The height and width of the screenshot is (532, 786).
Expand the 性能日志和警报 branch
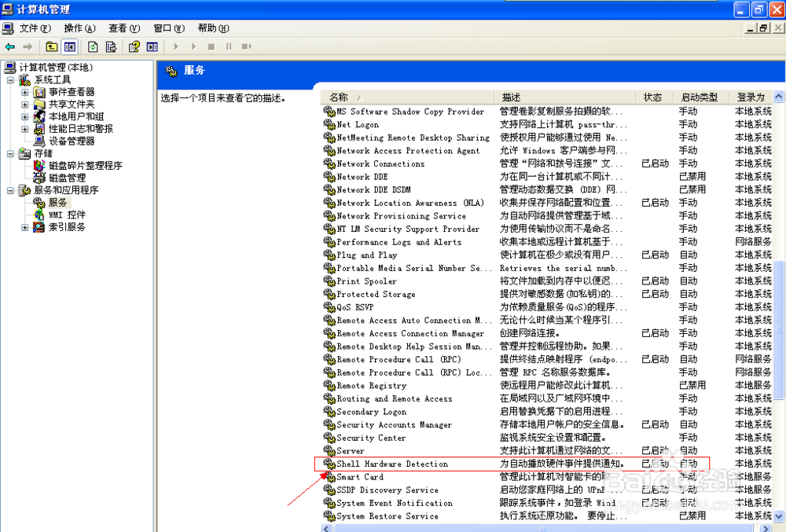[24, 129]
